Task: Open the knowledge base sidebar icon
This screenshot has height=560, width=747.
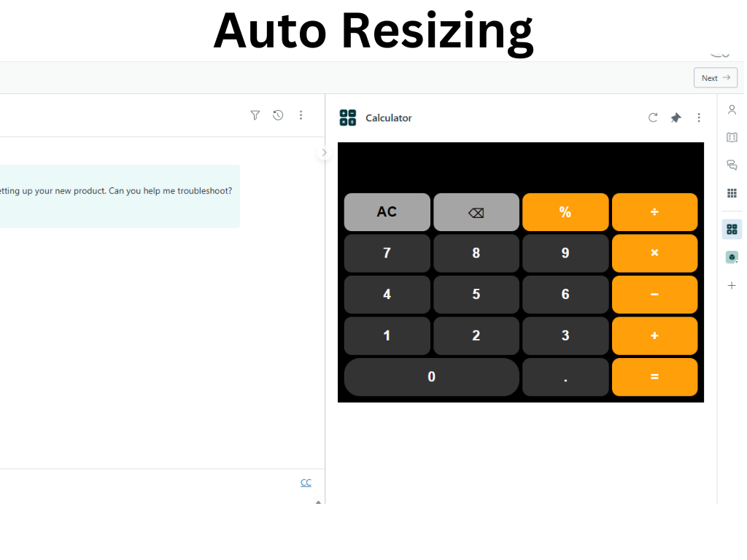Action: point(732,137)
